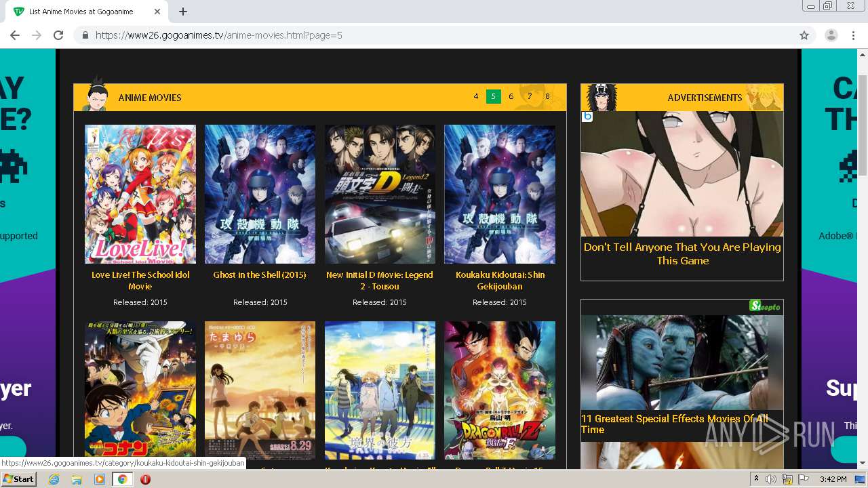Open the Opera taskbar icon
Screen dimensions: 868x488
(x=145, y=479)
